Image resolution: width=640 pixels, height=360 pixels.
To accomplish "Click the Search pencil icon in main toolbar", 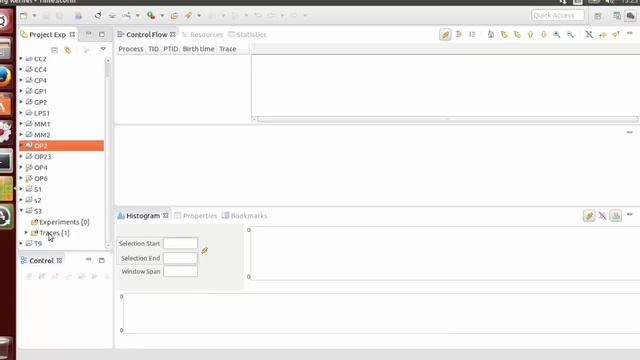I will pos(188,16).
